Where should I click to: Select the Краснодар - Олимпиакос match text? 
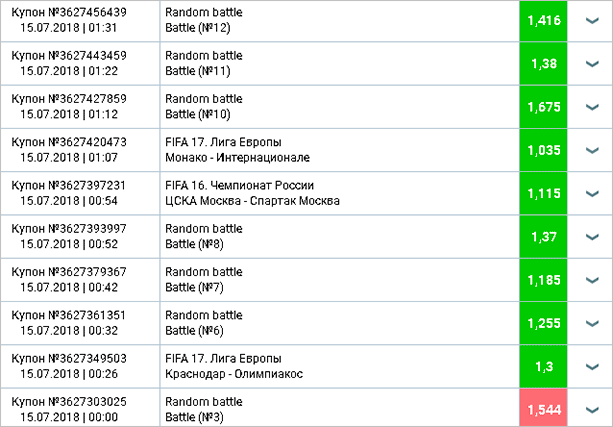(234, 374)
